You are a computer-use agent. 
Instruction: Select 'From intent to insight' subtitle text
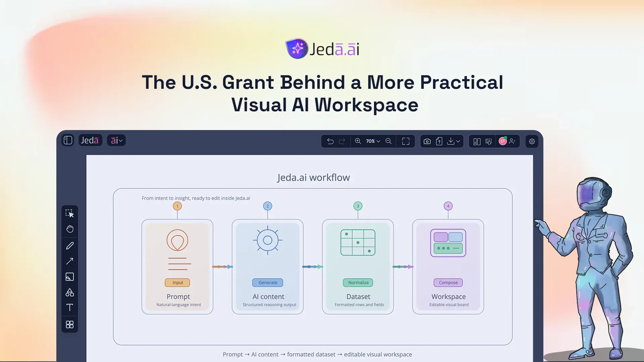(x=196, y=198)
